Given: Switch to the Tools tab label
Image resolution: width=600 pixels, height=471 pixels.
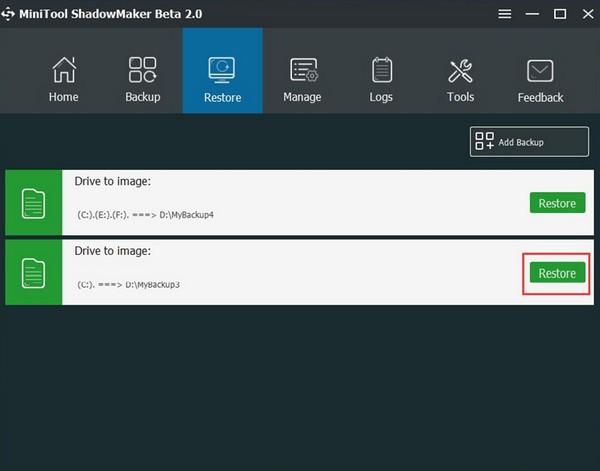Looking at the screenshot, I should (x=460, y=97).
